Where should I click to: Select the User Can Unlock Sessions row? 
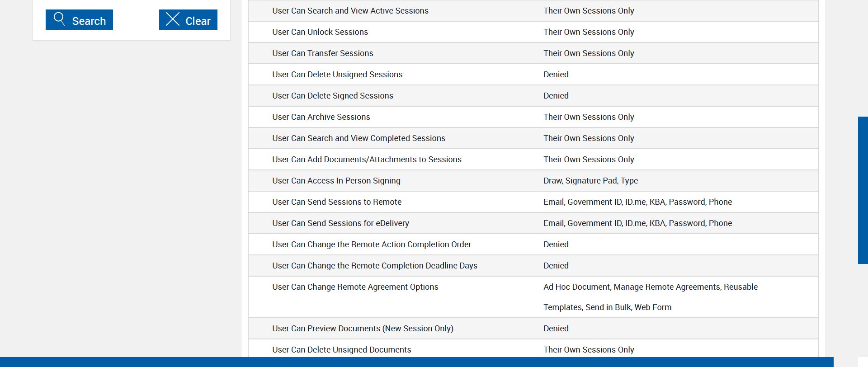tap(320, 32)
